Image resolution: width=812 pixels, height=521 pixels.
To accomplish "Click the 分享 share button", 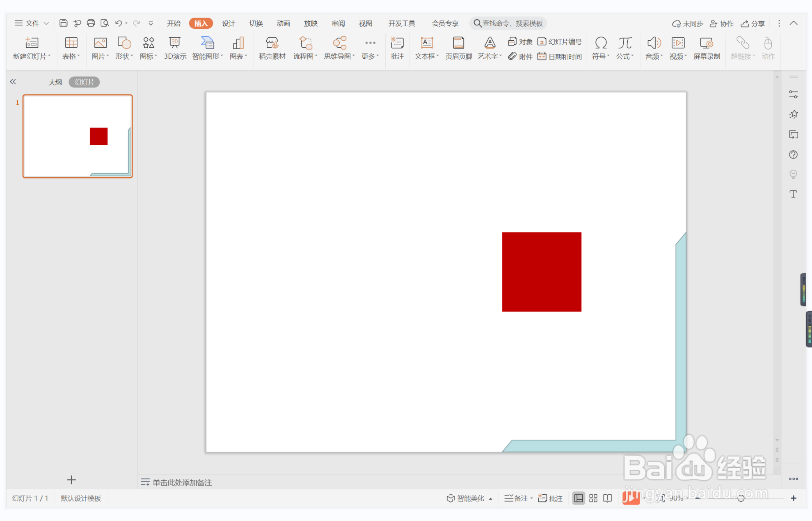I will [753, 23].
